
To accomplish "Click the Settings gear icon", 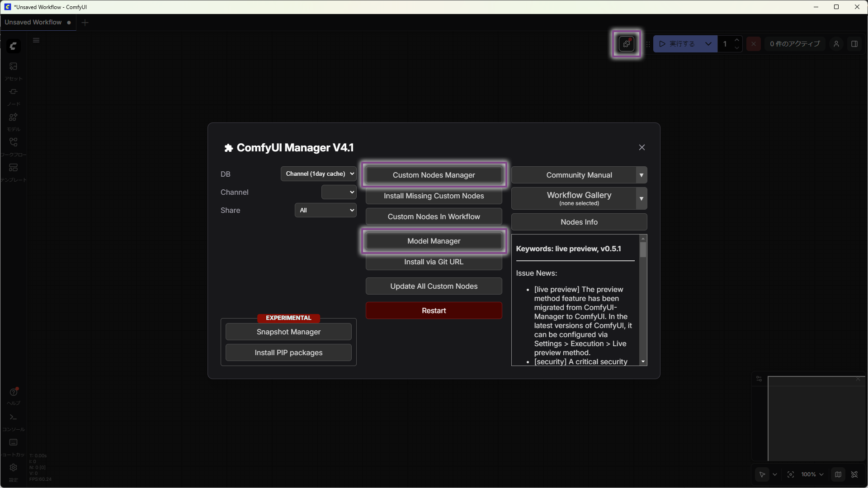I will (13, 468).
